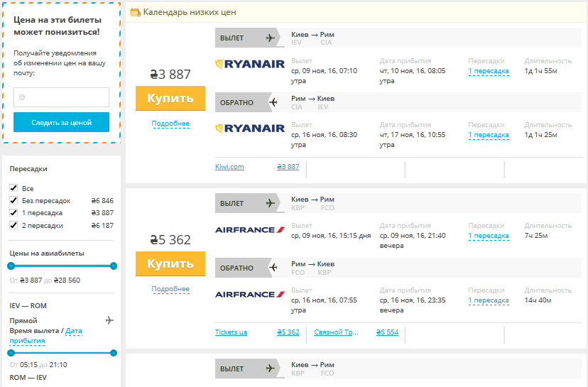Open the Календарь низких цен tab

[x=190, y=12]
